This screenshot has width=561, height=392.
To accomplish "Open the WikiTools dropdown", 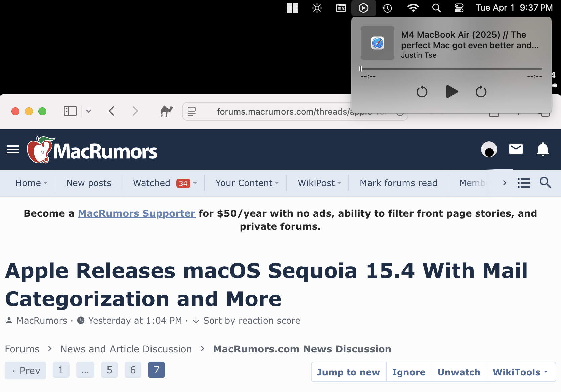I will [521, 372].
